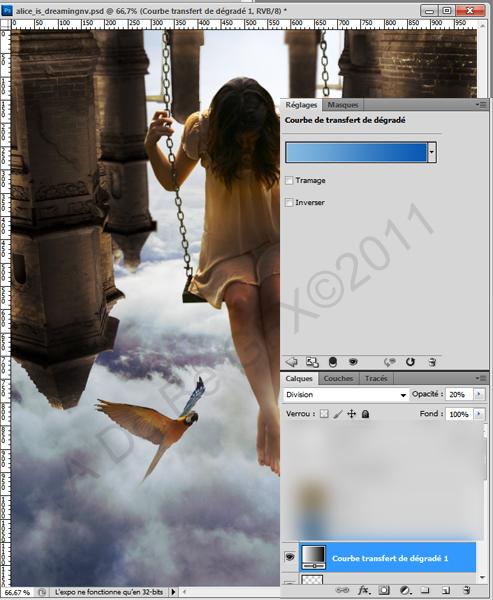
Task: Click the blue gradient preview bar
Action: [356, 152]
